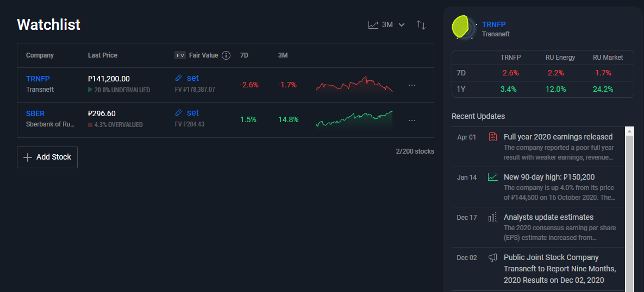Click the ₽141,200.00 last price
This screenshot has width=644, height=292.
click(x=109, y=79)
